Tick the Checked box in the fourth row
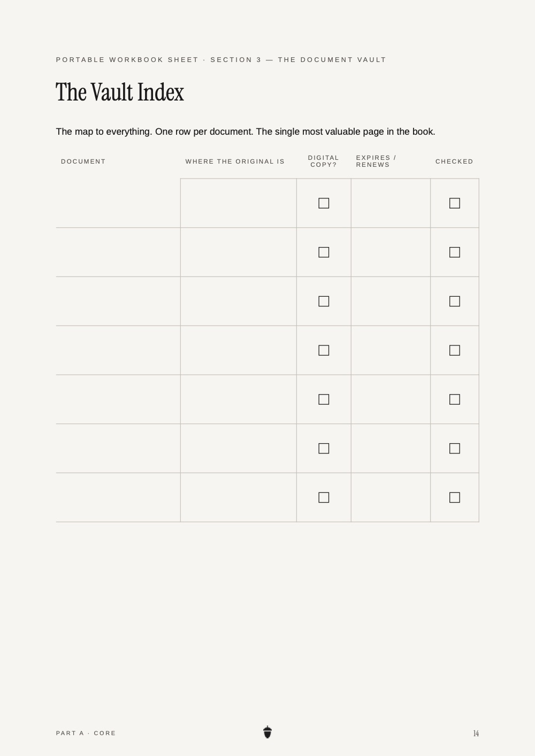The width and height of the screenshot is (535, 756). (455, 350)
